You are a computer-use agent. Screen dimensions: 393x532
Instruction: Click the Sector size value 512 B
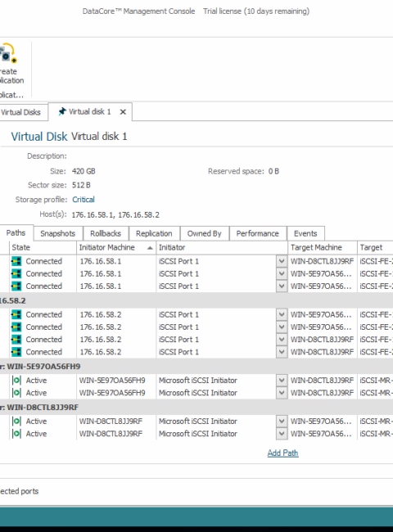[81, 185]
